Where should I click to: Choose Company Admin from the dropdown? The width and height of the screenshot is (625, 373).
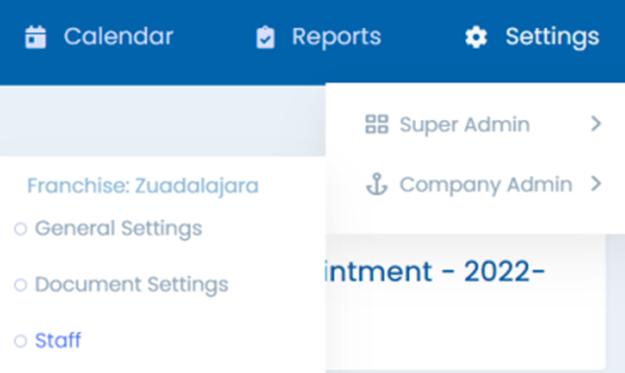[486, 185]
